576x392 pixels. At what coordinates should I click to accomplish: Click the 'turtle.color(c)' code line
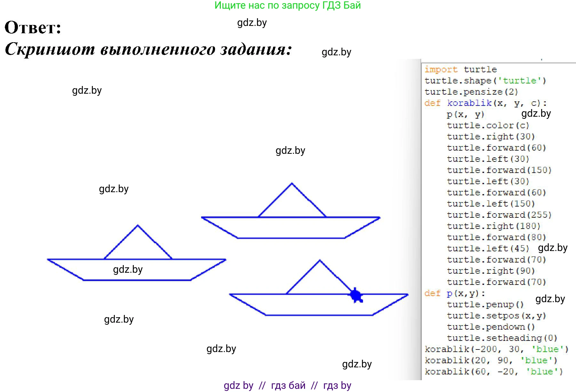[x=488, y=125]
